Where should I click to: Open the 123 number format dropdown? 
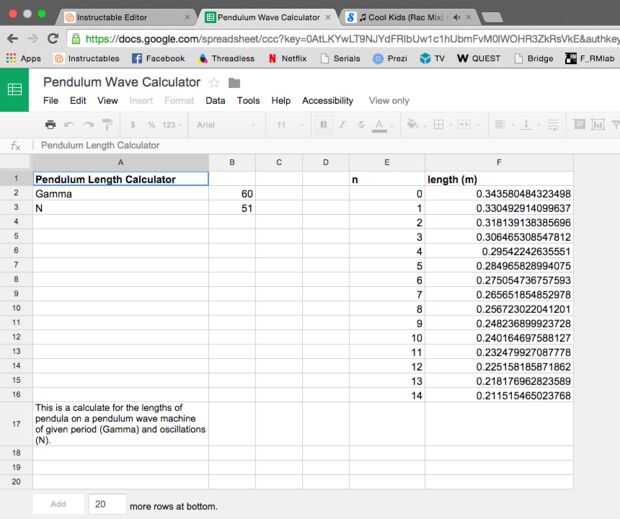click(172, 125)
